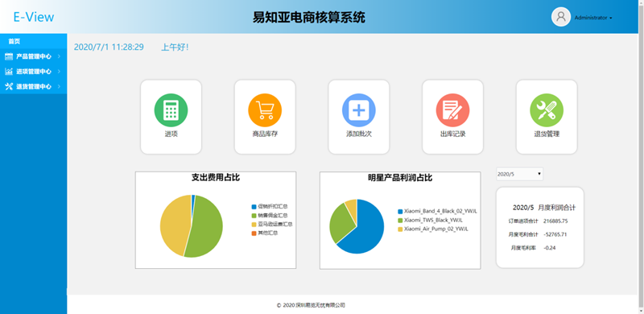Click the 上午好! greeting text
This screenshot has width=644, height=314.
(175, 48)
